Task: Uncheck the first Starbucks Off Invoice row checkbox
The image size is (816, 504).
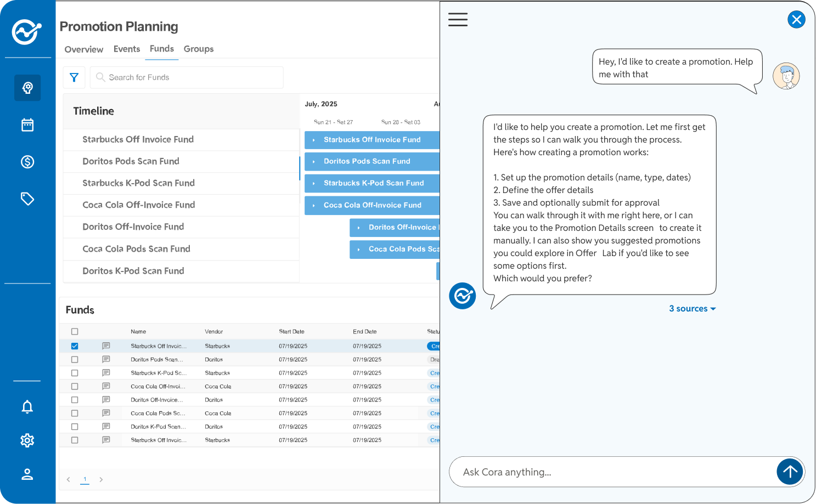Action: pyautogui.click(x=75, y=346)
